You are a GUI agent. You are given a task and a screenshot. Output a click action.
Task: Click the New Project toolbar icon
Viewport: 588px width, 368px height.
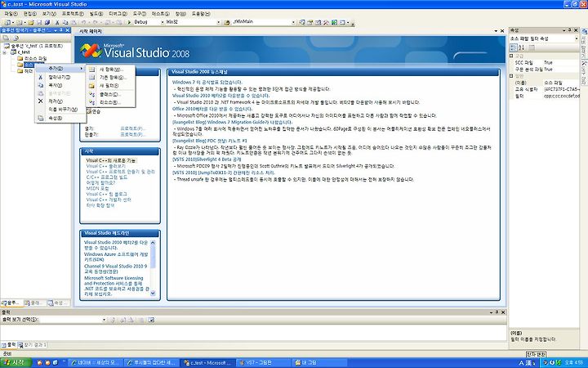7,23
